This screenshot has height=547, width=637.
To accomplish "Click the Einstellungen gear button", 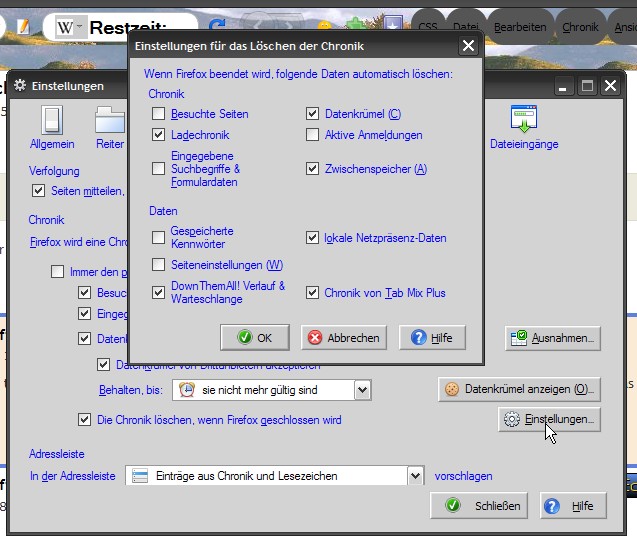I will pos(550,420).
